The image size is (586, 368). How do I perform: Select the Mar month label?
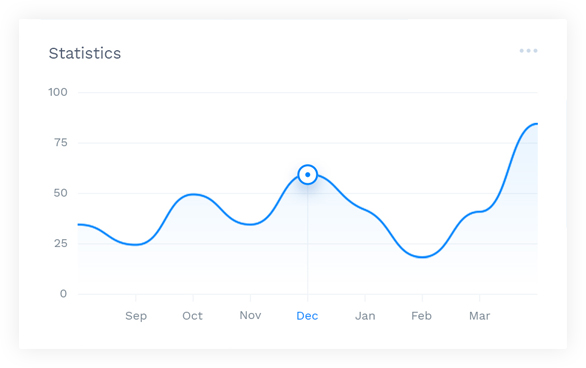pos(479,316)
